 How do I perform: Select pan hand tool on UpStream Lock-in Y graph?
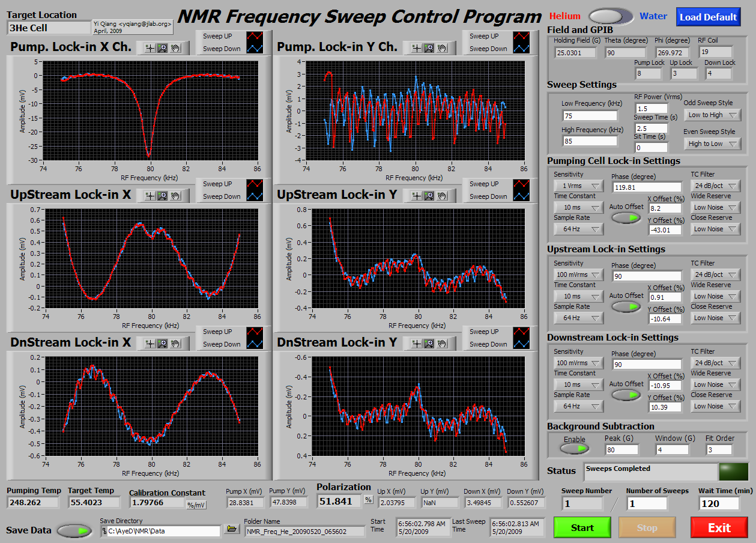[443, 195]
